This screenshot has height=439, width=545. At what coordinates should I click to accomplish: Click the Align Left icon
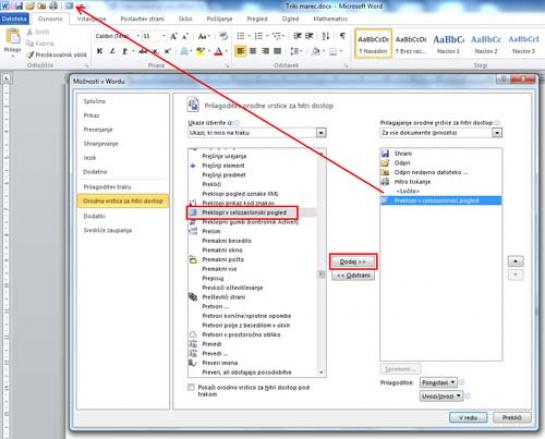[x=241, y=51]
